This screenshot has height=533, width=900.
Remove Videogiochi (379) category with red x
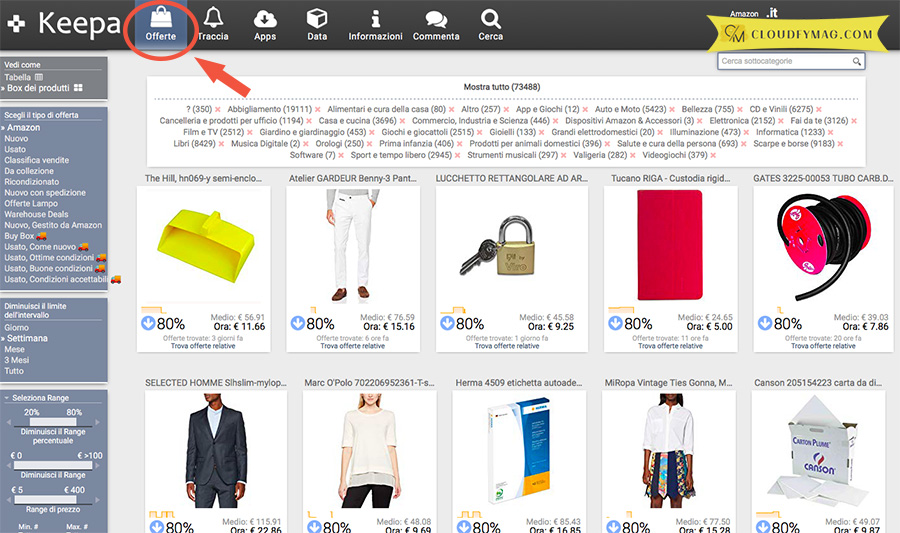[x=713, y=155]
